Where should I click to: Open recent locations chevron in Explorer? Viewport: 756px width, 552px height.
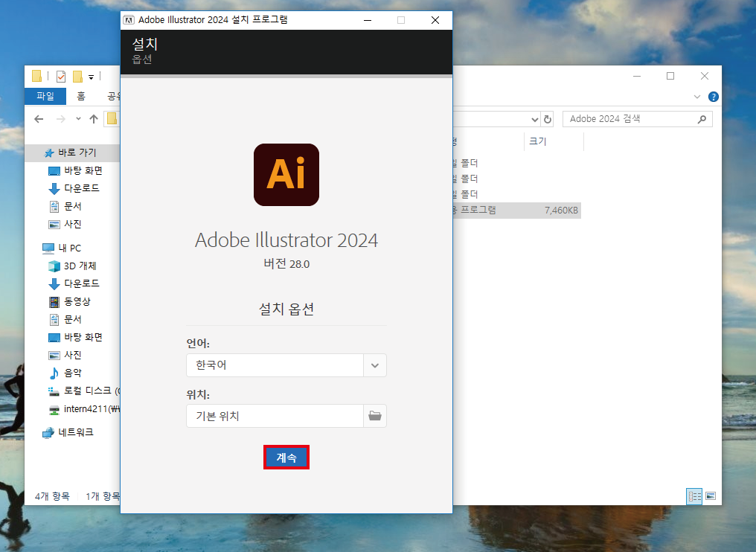click(x=78, y=118)
